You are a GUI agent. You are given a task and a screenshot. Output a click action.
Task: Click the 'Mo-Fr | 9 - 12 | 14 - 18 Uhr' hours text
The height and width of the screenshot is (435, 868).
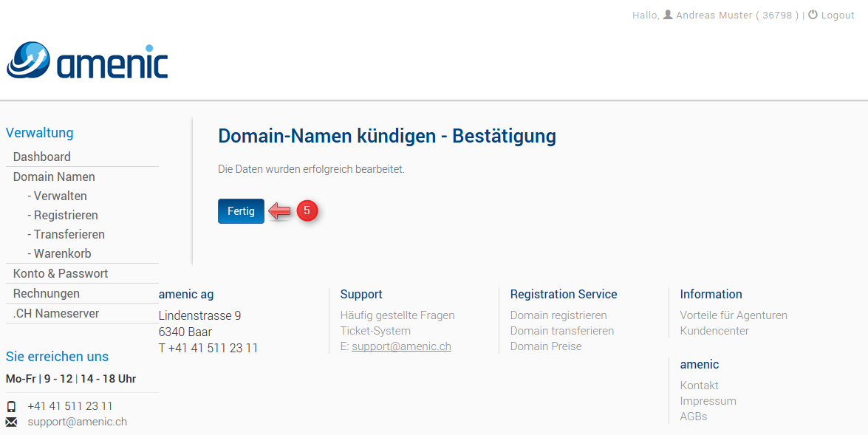click(71, 379)
